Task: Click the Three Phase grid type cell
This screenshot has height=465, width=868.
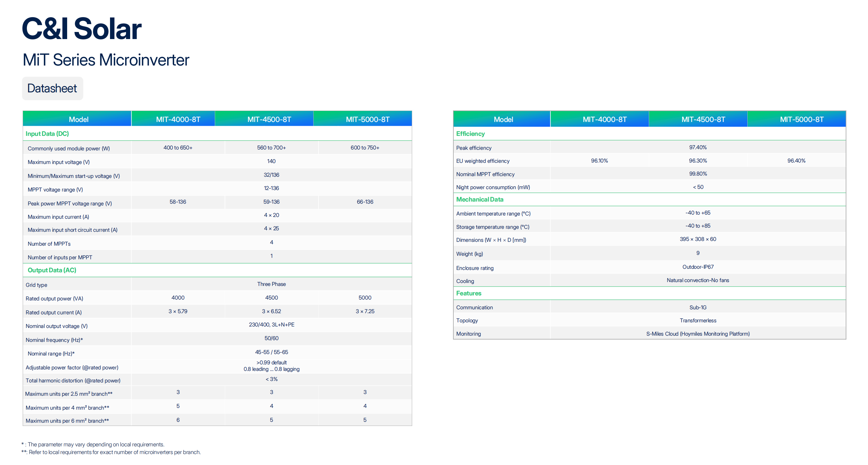Action: (271, 284)
